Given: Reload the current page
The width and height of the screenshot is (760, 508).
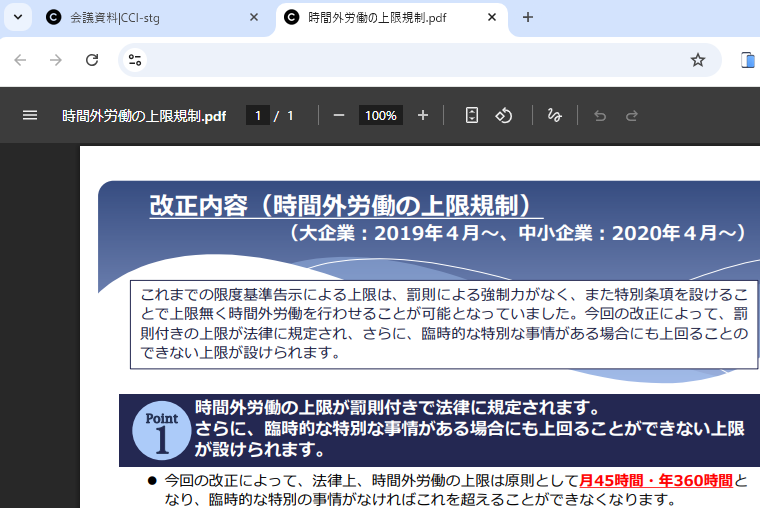Looking at the screenshot, I should (92, 60).
